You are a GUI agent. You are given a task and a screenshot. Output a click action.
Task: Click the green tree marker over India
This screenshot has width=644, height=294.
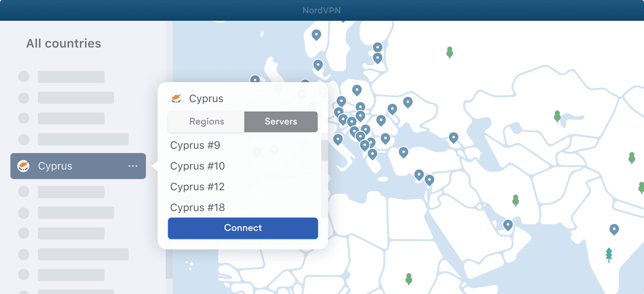608,254
